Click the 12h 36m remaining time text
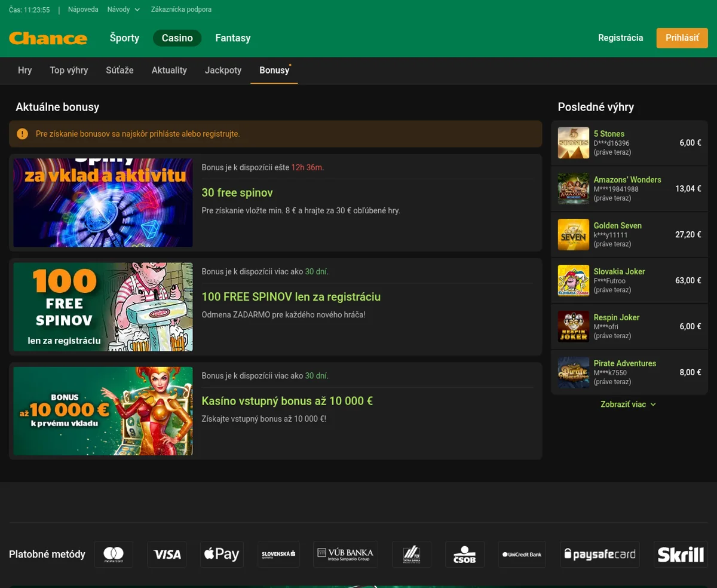Screen dimensions: 717x588 [x=307, y=168]
